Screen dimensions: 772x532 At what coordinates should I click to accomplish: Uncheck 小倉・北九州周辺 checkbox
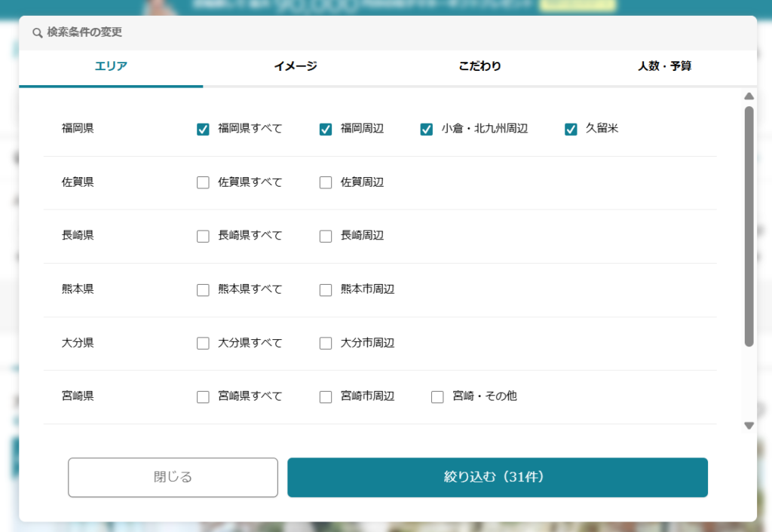coord(427,129)
